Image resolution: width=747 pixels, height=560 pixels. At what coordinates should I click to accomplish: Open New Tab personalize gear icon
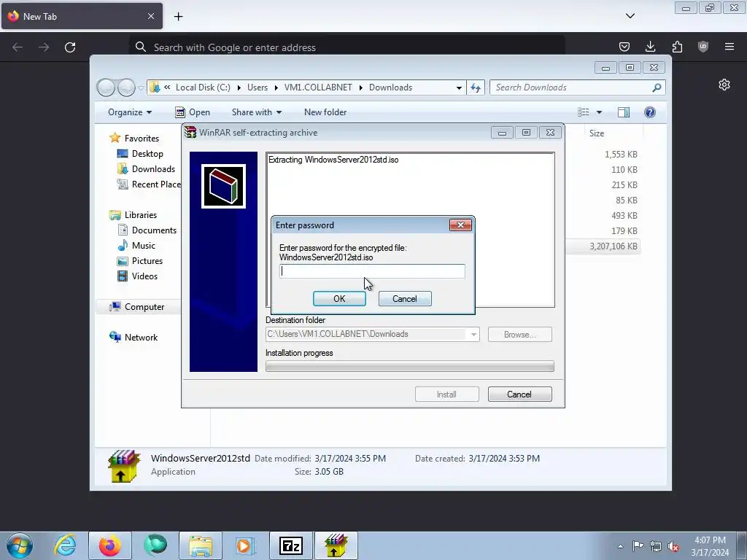point(724,85)
